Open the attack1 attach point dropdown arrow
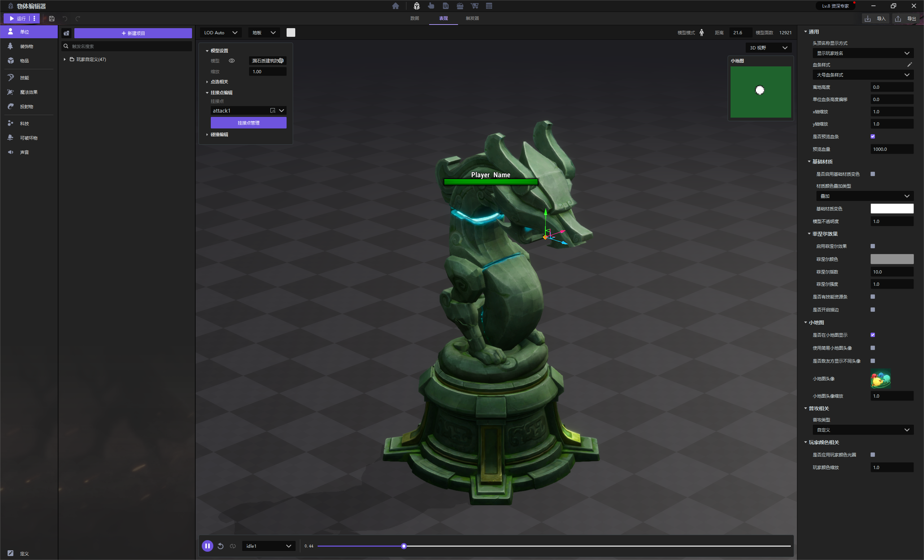 tap(282, 110)
